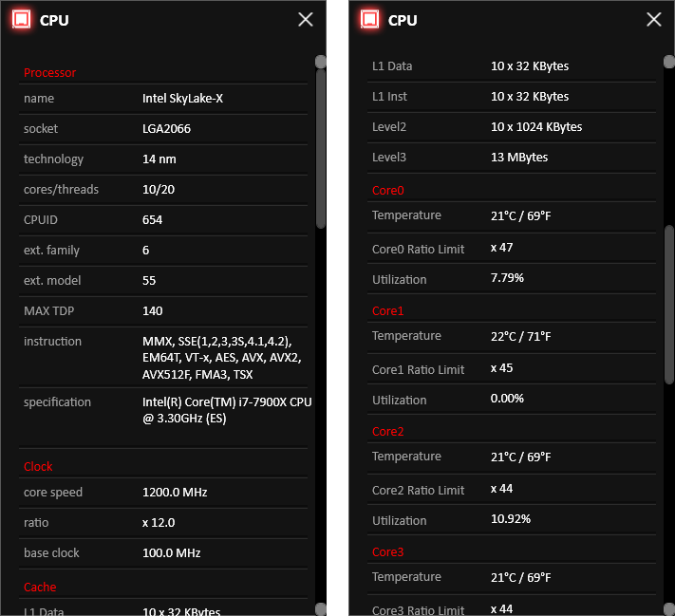Click the left panel scrollbar top knob

[x=321, y=62]
